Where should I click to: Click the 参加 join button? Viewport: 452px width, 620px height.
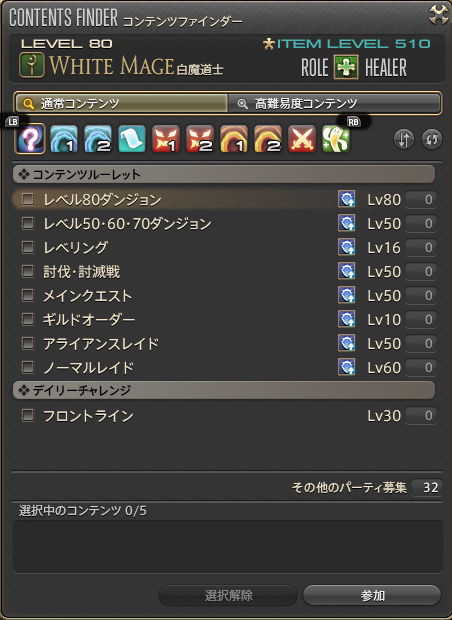[372, 595]
